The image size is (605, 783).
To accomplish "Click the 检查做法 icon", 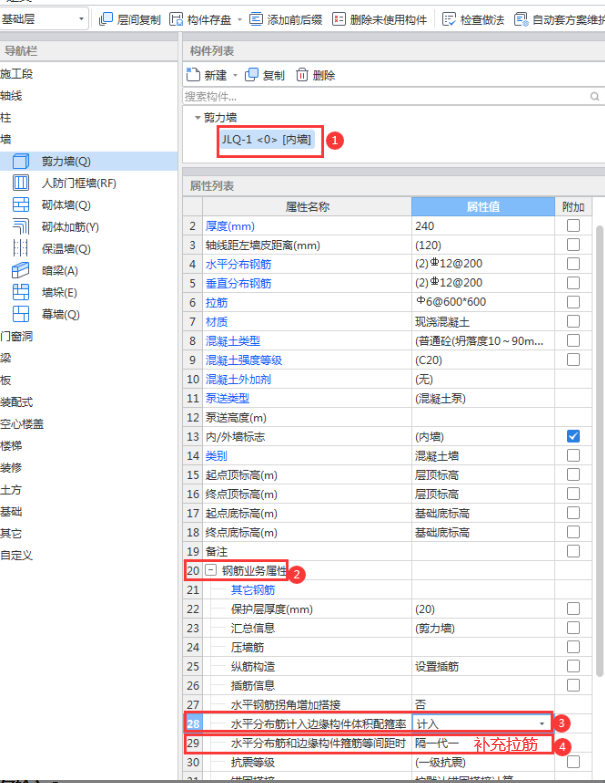I will tap(449, 19).
